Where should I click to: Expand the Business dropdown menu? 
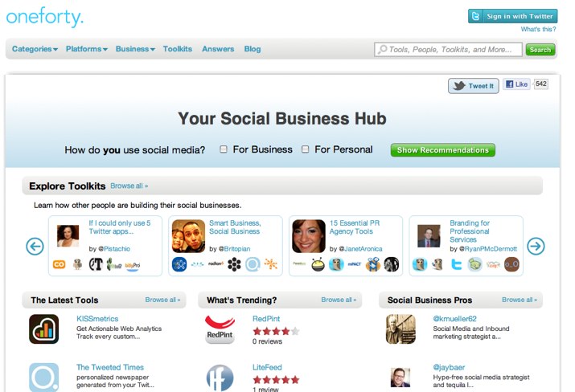(135, 49)
